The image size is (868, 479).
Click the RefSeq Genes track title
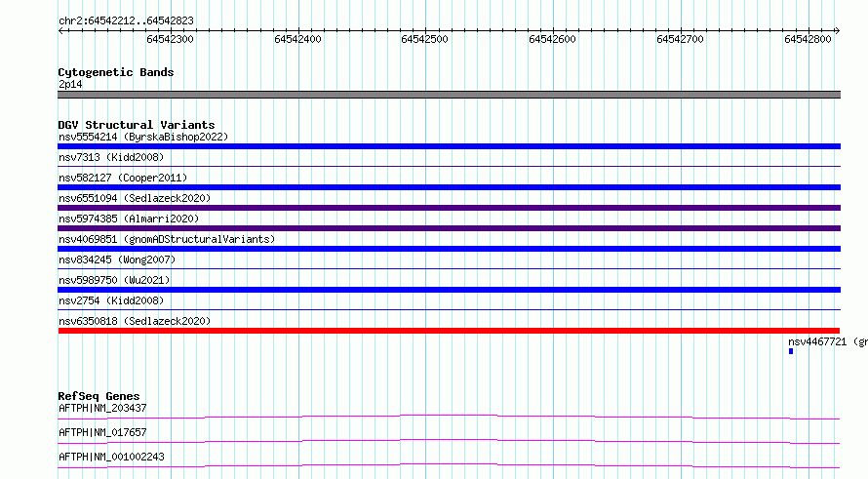[99, 396]
